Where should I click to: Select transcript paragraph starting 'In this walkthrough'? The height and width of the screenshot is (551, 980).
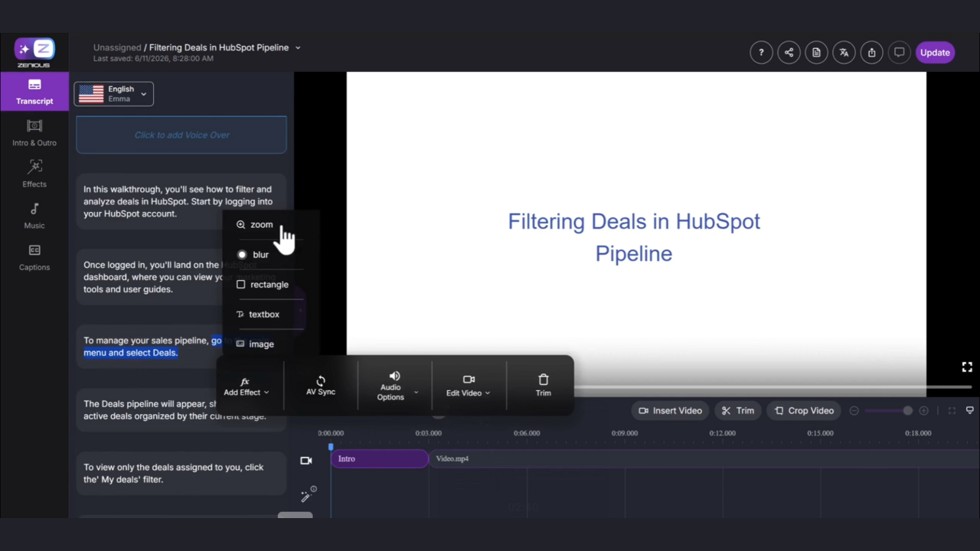point(181,201)
